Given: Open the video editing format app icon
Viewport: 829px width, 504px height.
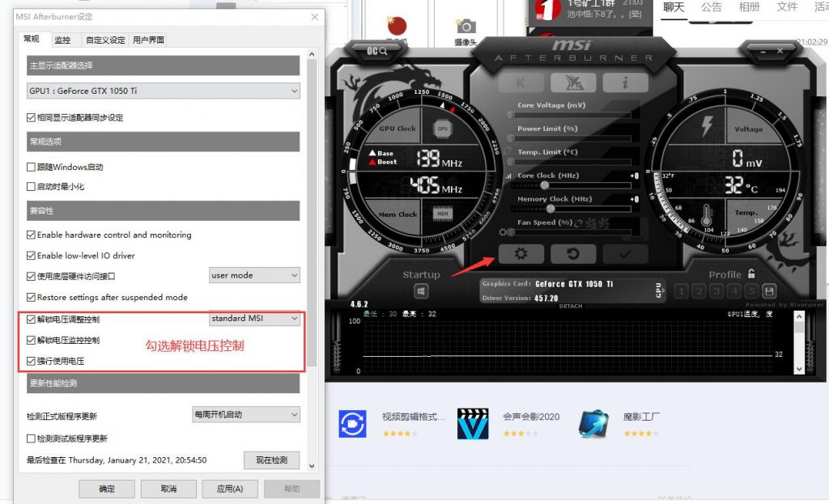Looking at the screenshot, I should 353,423.
